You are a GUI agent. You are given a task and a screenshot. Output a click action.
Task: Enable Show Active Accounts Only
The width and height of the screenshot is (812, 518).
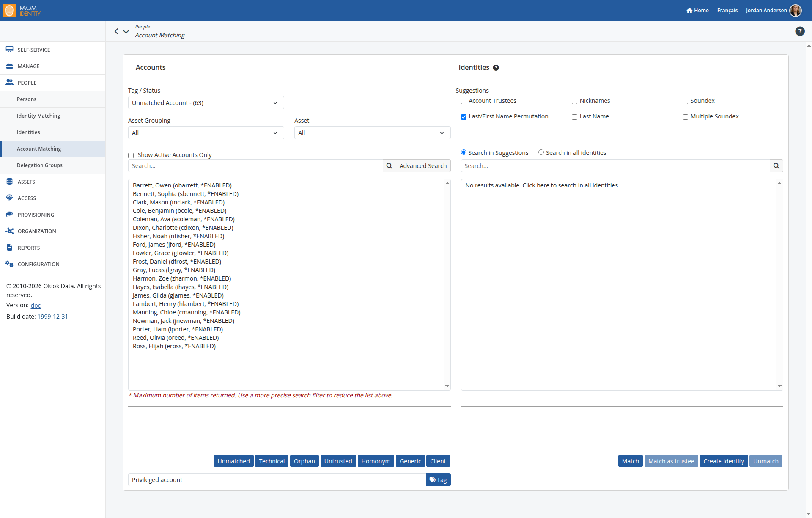tap(131, 155)
